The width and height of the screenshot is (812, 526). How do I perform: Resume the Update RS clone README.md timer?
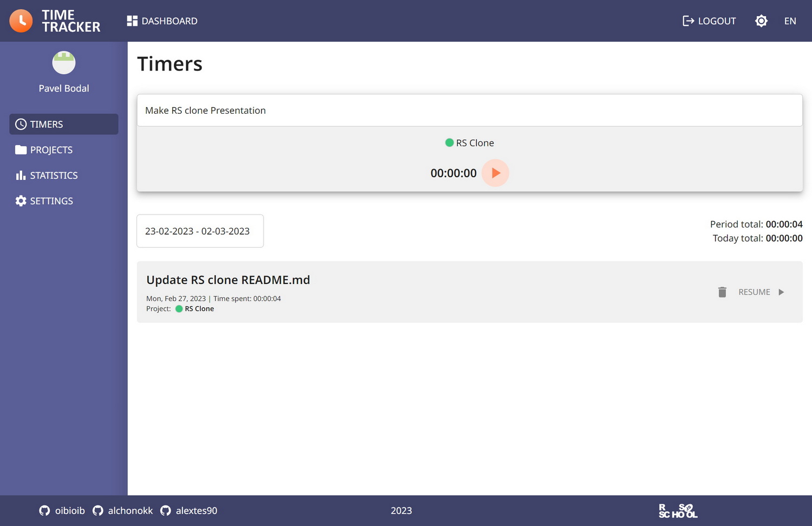[x=761, y=292]
